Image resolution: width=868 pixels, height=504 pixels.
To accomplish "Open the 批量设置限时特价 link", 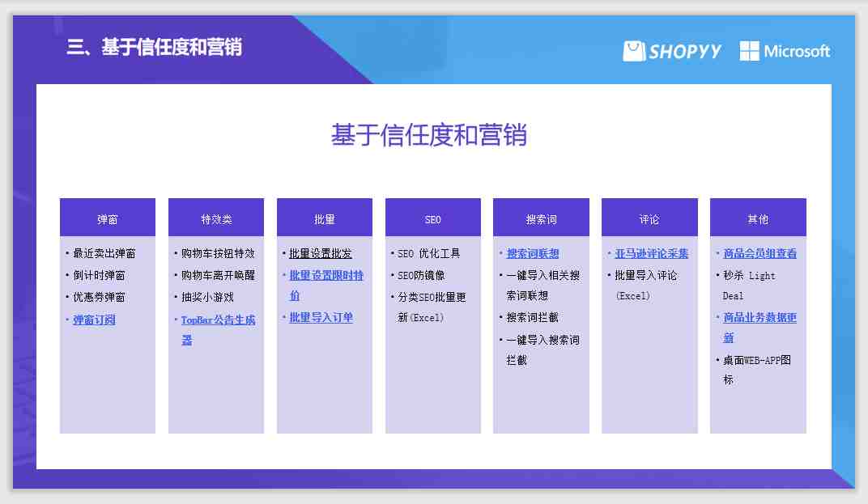I will (x=326, y=276).
